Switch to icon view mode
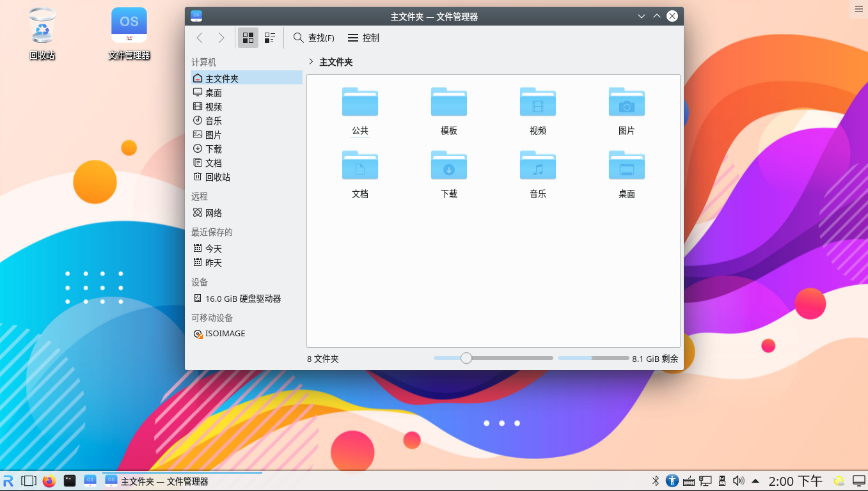 [x=248, y=38]
